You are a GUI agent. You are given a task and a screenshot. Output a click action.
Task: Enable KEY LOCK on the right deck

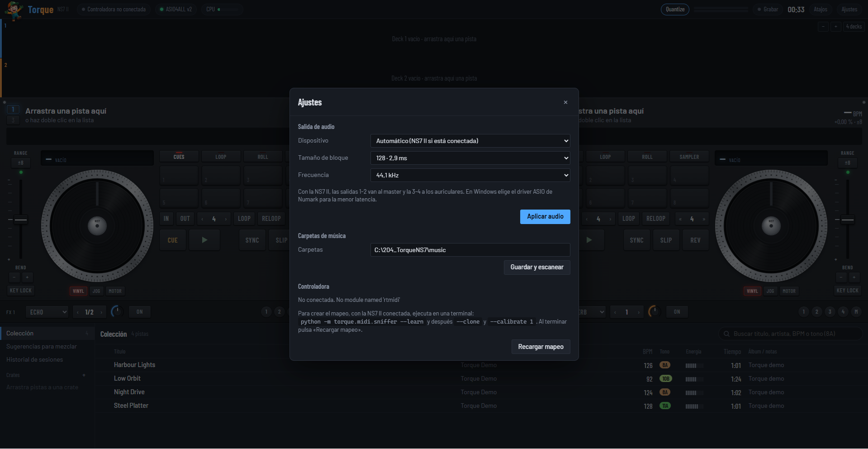(x=847, y=291)
